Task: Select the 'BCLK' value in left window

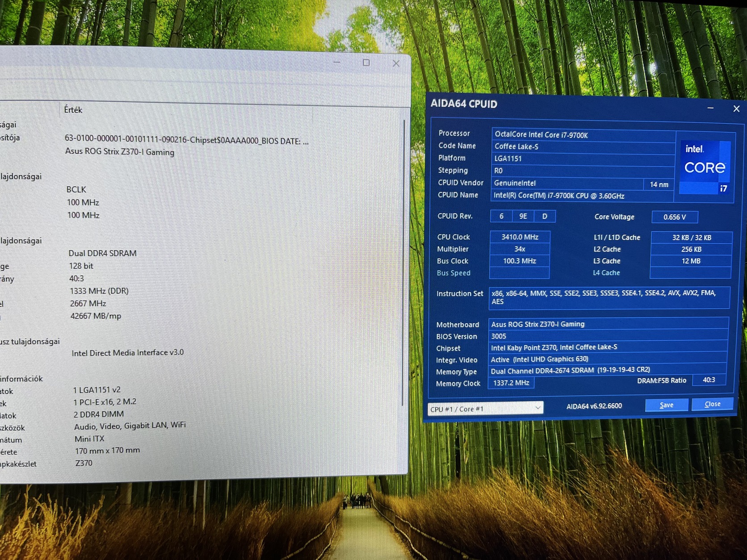Action: [76, 189]
